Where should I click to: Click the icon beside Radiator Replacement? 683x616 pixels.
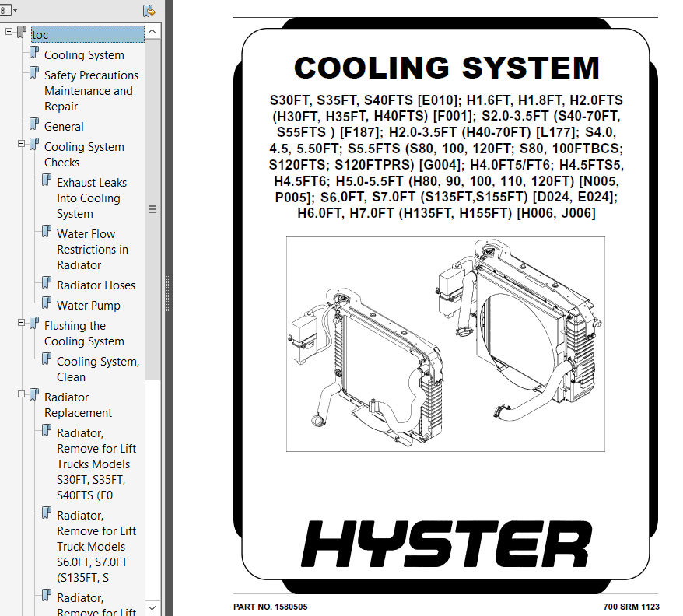pyautogui.click(x=34, y=394)
